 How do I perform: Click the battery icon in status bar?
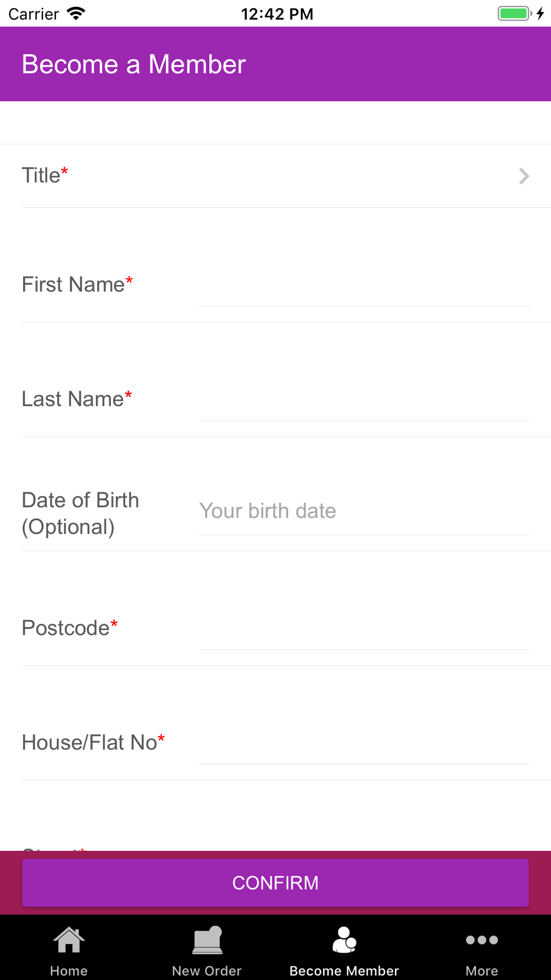tap(514, 13)
